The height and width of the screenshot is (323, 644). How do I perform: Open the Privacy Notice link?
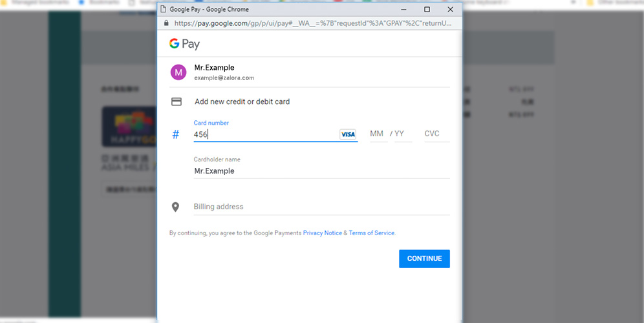point(323,233)
